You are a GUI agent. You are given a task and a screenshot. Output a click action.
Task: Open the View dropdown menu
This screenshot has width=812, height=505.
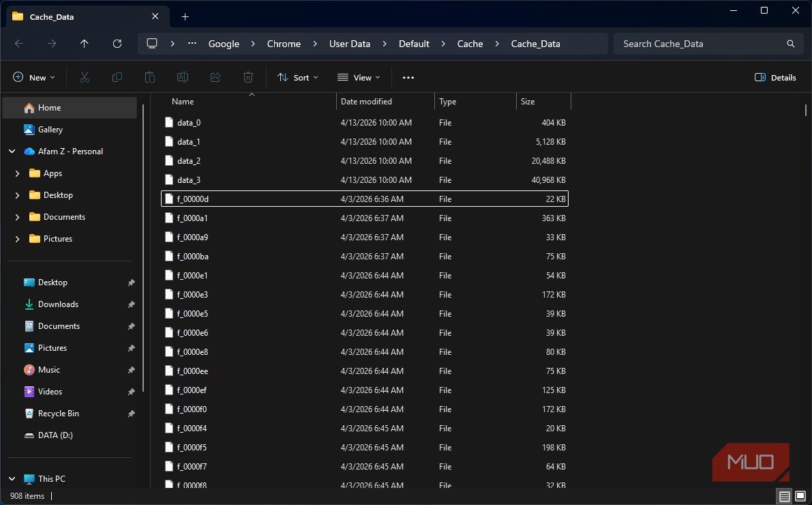359,77
